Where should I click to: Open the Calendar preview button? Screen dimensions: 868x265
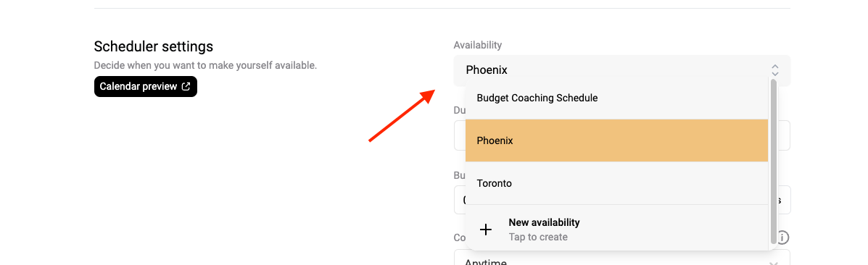146,86
